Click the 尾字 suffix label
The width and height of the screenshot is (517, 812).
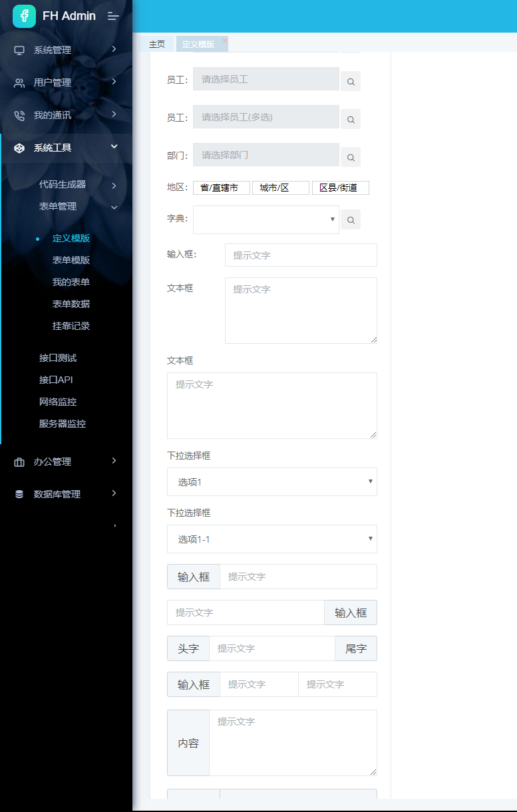pos(356,648)
